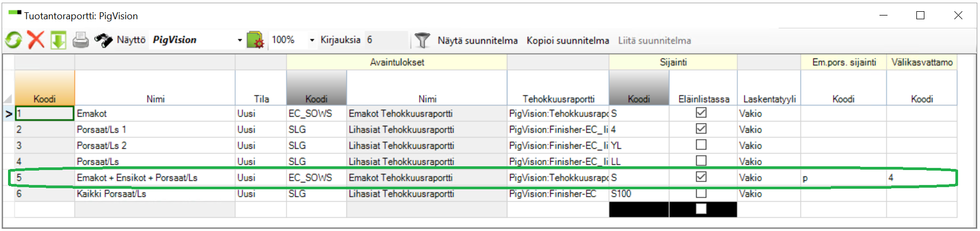The image size is (980, 231).
Task: Click the Kirjauksia count field
Action: pyautogui.click(x=386, y=40)
